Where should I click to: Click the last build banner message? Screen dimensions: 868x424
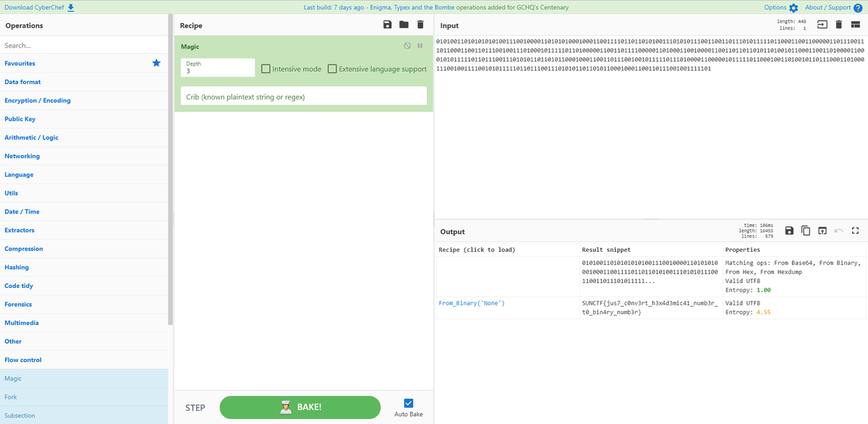(436, 7)
